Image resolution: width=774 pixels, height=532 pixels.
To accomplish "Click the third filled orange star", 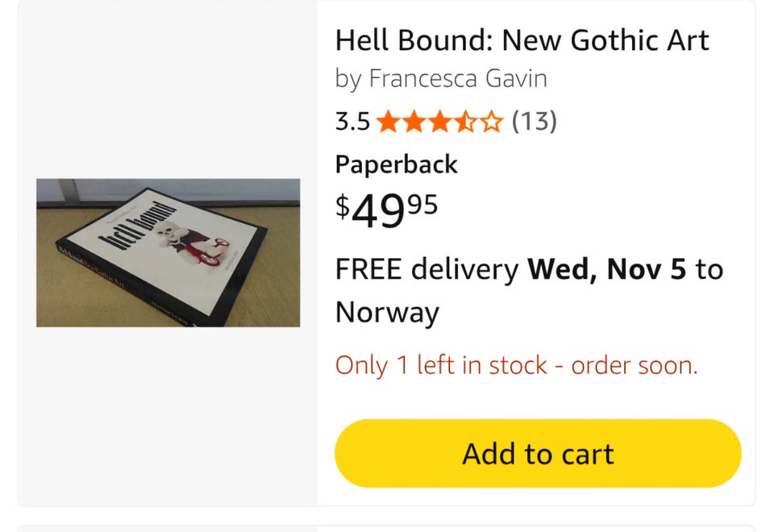I will click(439, 123).
